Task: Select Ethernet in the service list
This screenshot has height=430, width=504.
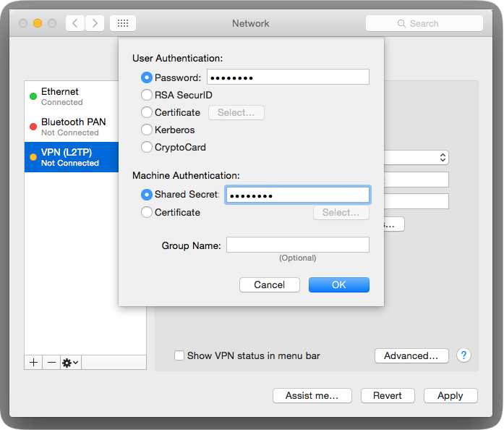Action: (x=72, y=96)
